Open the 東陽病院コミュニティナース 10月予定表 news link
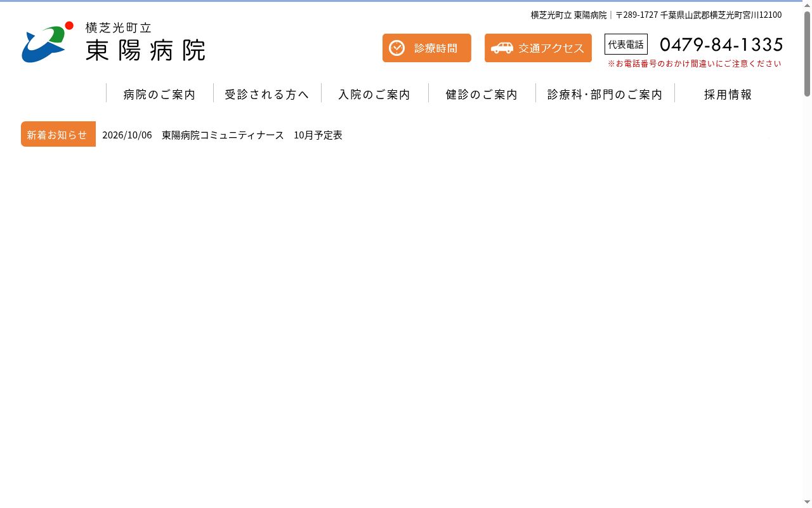Viewport: 812px width, 508px height. click(252, 135)
